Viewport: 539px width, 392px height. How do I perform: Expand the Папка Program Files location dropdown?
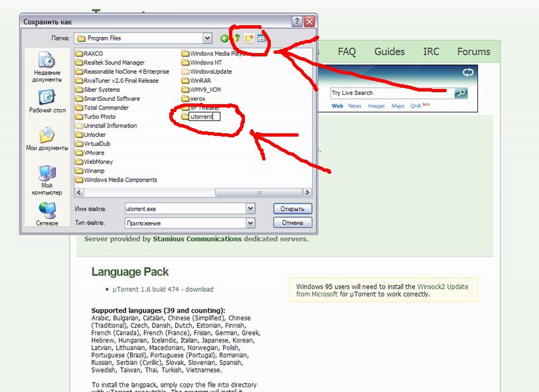click(207, 38)
